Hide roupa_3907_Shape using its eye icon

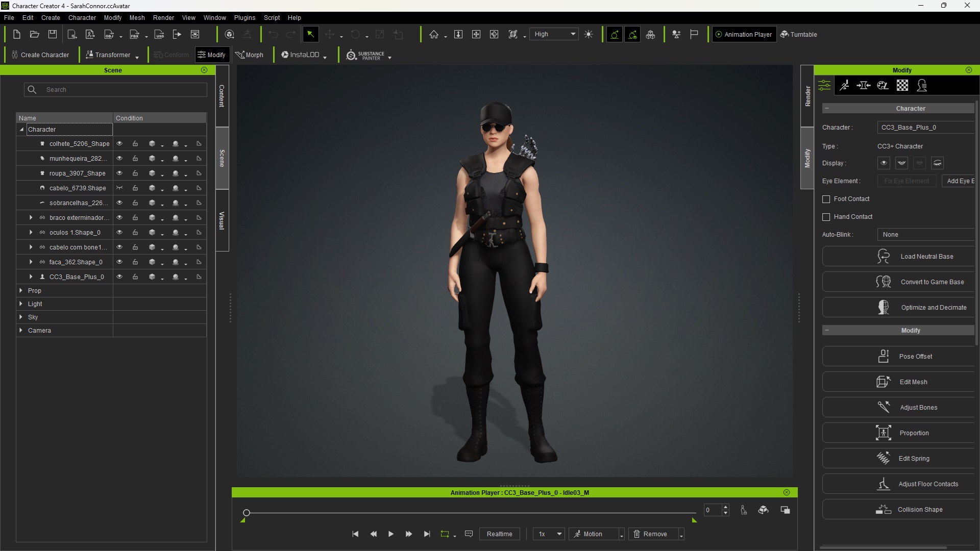(x=119, y=173)
